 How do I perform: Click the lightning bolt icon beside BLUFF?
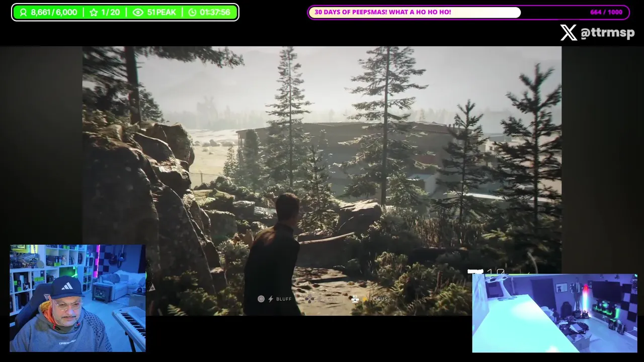(270, 299)
